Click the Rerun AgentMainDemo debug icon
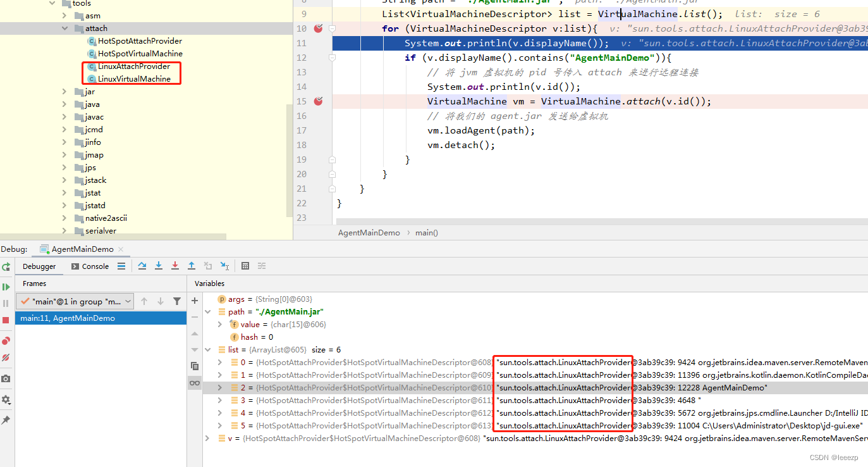The width and height of the screenshot is (868, 467). (6, 266)
